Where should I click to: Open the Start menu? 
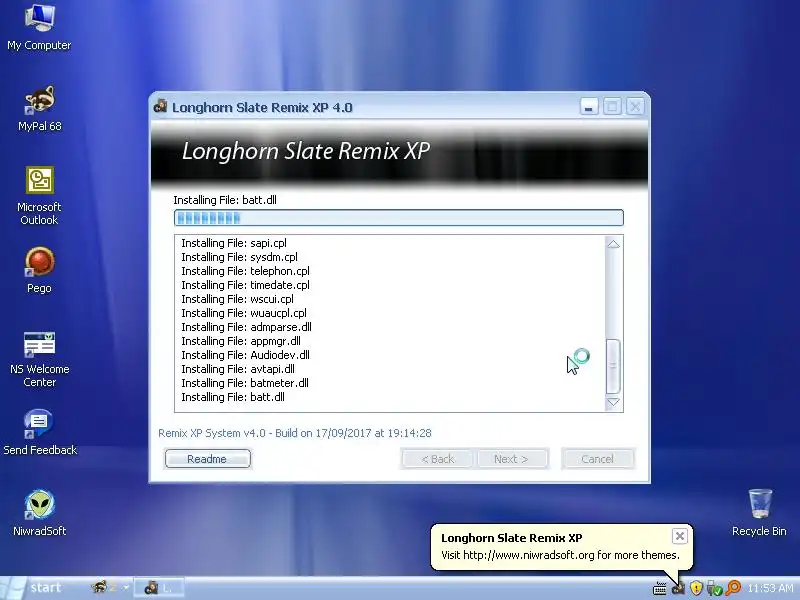(x=33, y=588)
